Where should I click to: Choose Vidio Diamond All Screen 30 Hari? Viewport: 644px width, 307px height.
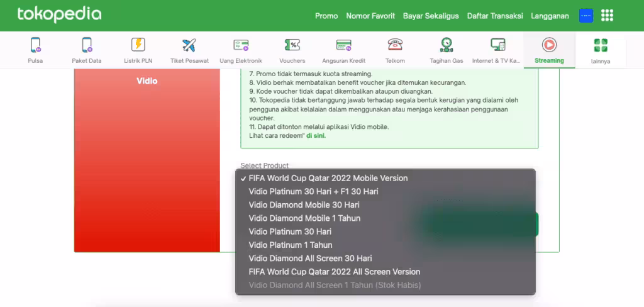pos(386,258)
